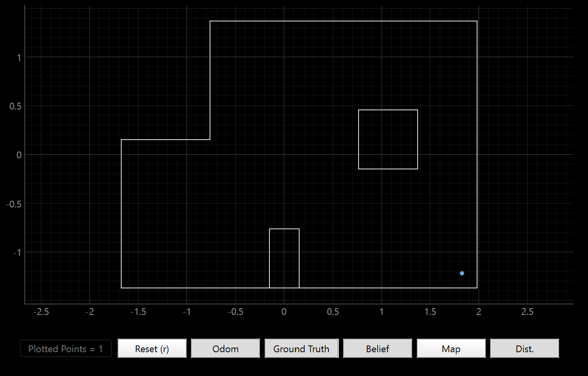Image resolution: width=588 pixels, height=376 pixels.
Task: Toggle the Map display button
Action: click(x=451, y=349)
